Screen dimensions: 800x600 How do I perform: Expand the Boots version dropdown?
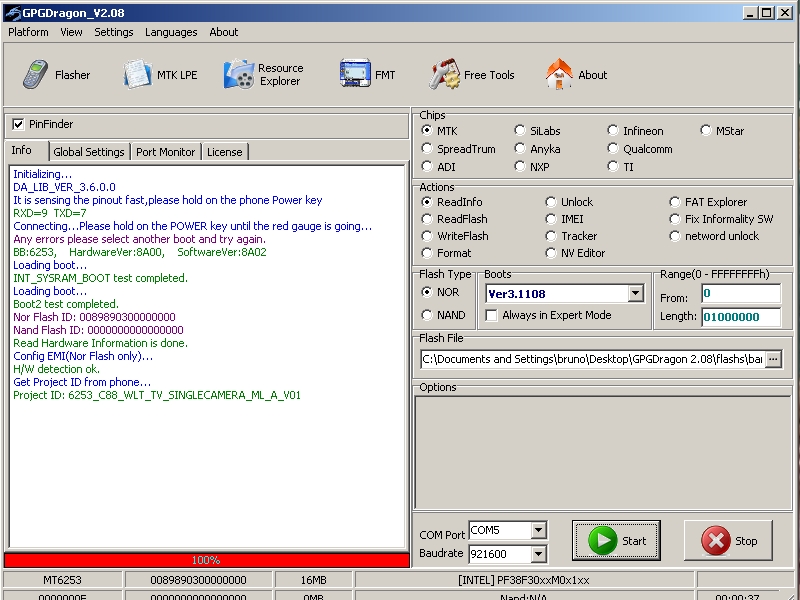click(x=635, y=293)
